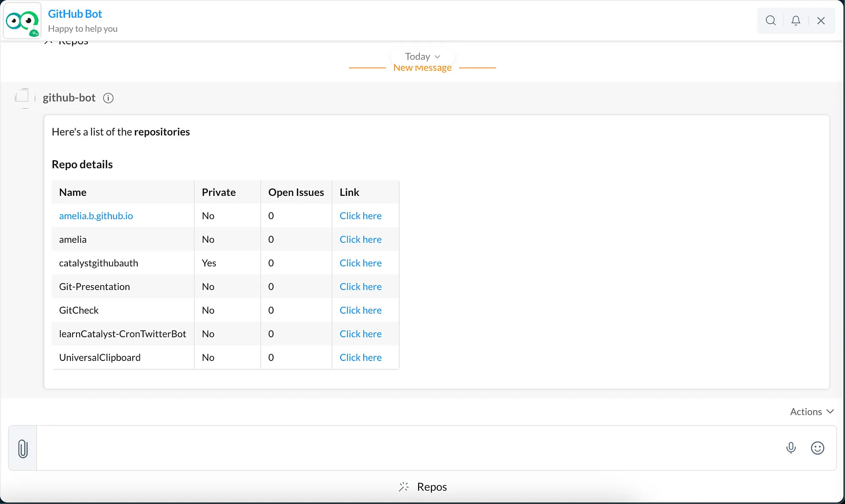Screen dimensions: 845x504
Task: Click the Repos suggestion at bottom
Action: (x=432, y=487)
